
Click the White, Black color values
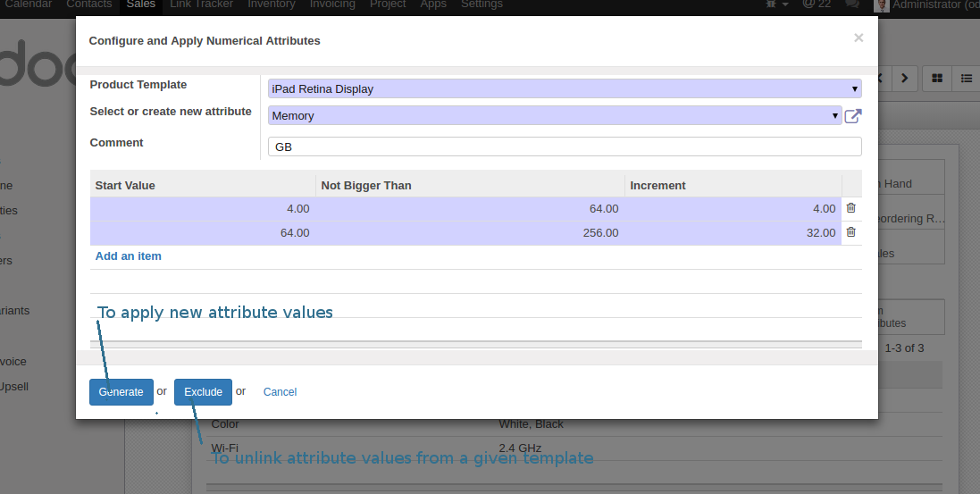tap(531, 424)
